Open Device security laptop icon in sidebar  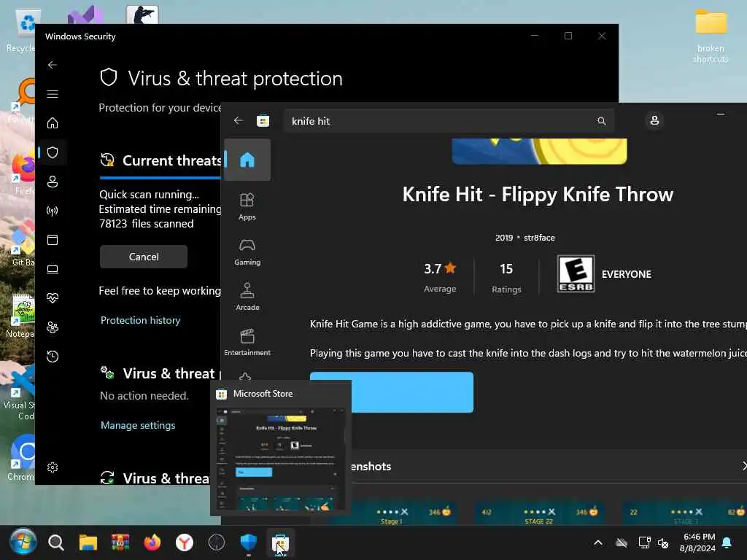[x=53, y=269]
